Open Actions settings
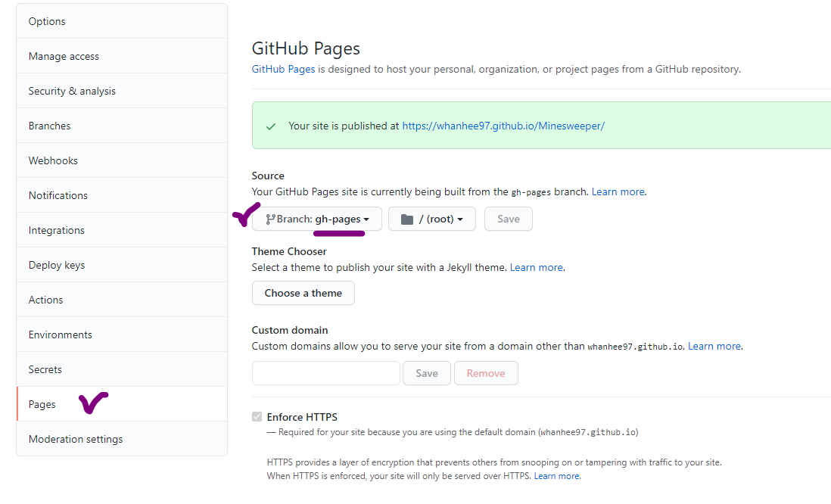 click(122, 300)
